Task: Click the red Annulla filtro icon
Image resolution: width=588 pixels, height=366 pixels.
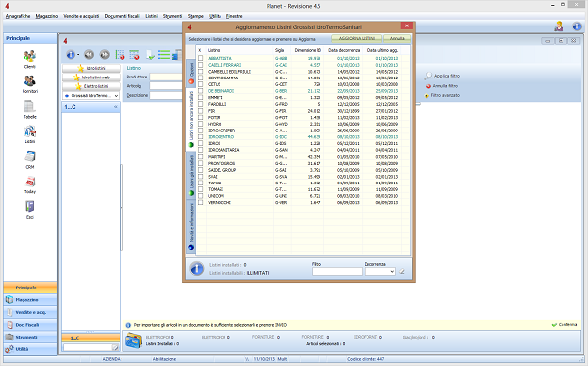Action: click(x=428, y=86)
